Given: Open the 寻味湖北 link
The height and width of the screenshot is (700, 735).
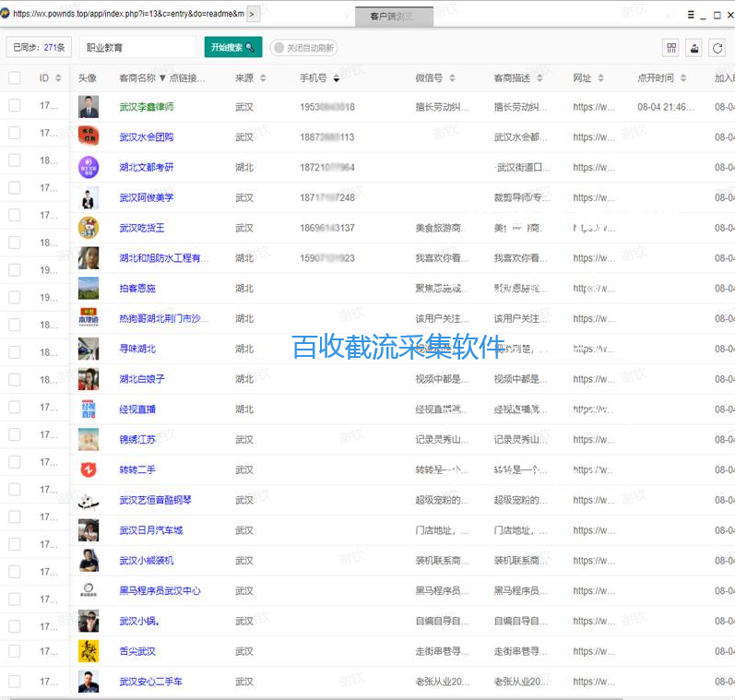Looking at the screenshot, I should click(136, 349).
